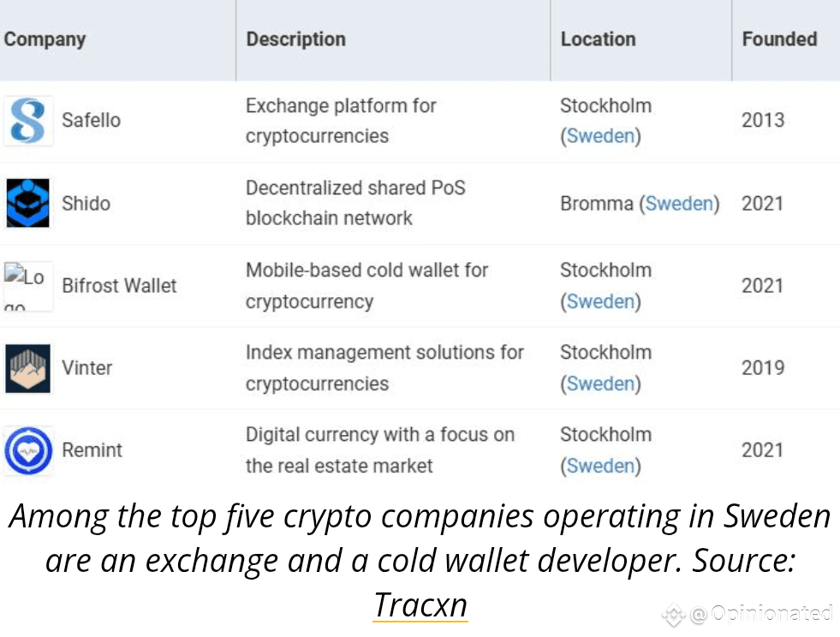
Task: Select the Remint company name
Action: (92, 450)
